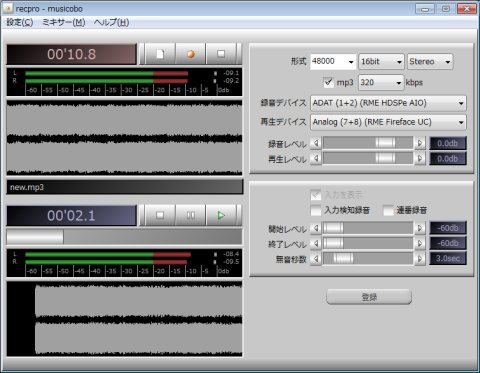The image size is (480, 373).
Task: Click the new file icon in recorder
Action: pos(160,54)
